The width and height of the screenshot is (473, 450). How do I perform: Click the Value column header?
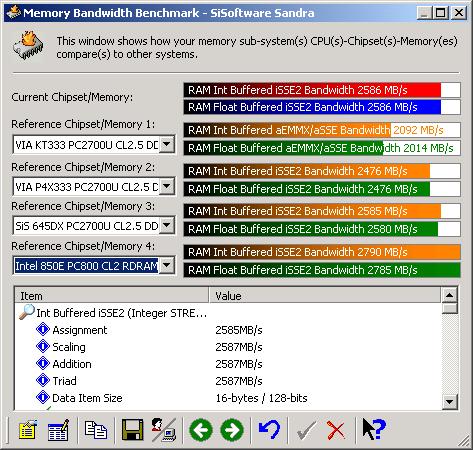[325, 296]
